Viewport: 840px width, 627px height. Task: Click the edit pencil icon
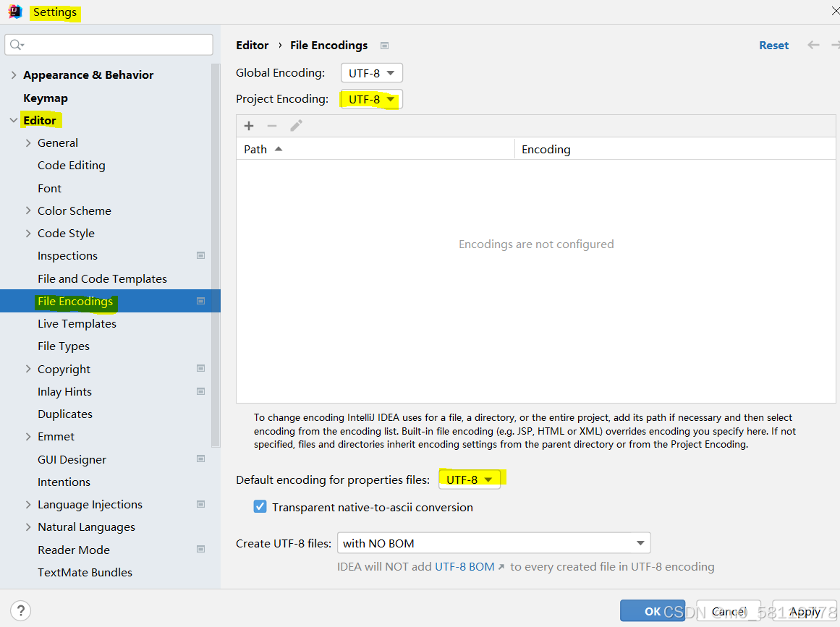[x=296, y=126]
